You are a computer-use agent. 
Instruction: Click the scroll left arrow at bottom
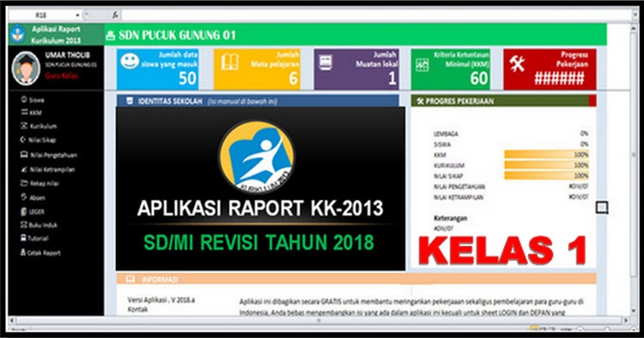pyautogui.click(x=11, y=320)
